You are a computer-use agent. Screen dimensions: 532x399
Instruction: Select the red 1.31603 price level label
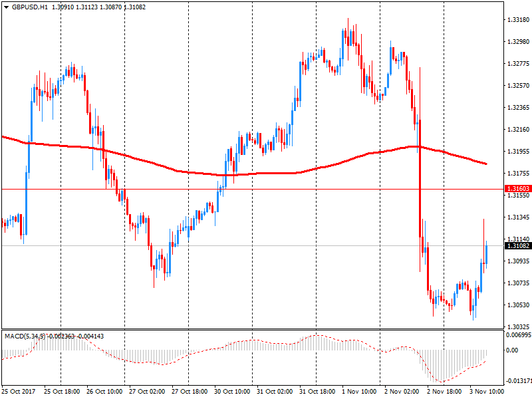pos(518,189)
